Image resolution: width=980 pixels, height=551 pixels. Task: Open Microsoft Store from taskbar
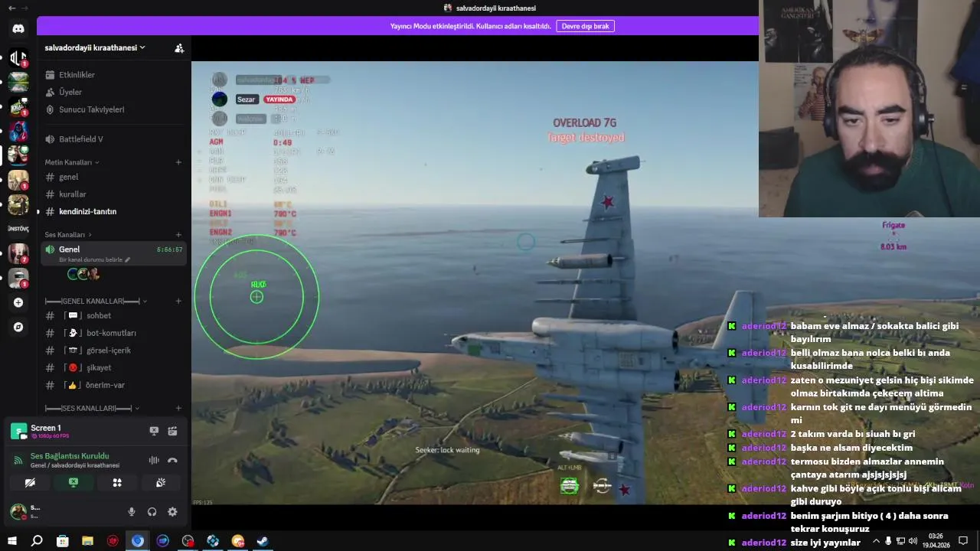(x=63, y=541)
